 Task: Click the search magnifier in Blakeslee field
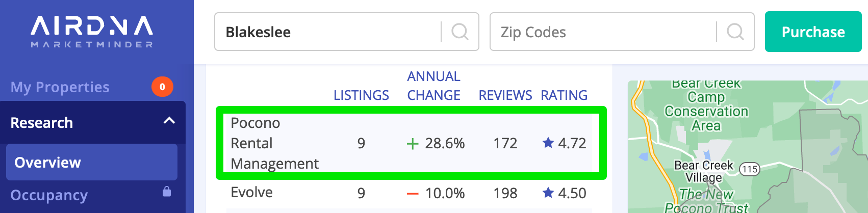tap(460, 32)
